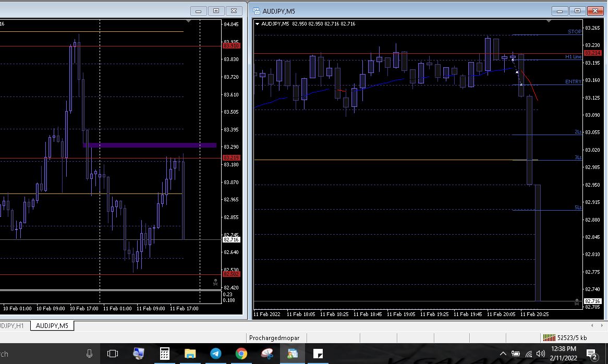Screen dimensions: 608x364
Task: Expand the AUDJPY,M5 chart header triangle
Action: [258, 24]
